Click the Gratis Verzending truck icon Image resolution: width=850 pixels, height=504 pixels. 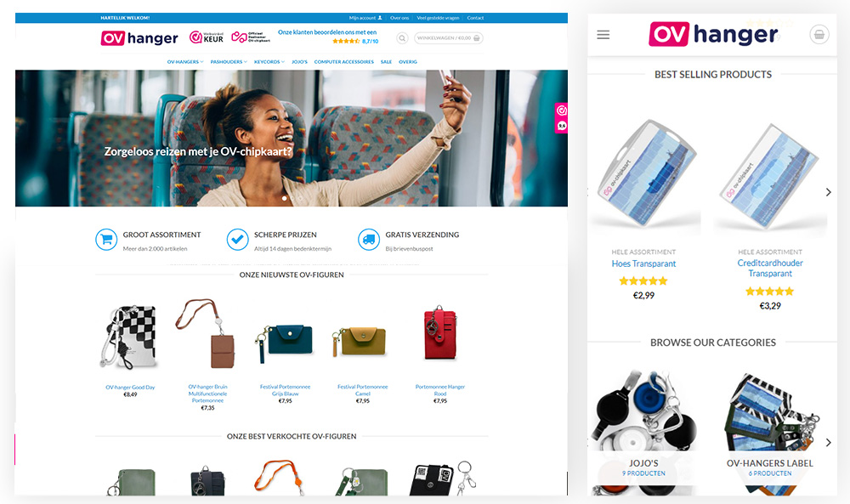(x=369, y=240)
